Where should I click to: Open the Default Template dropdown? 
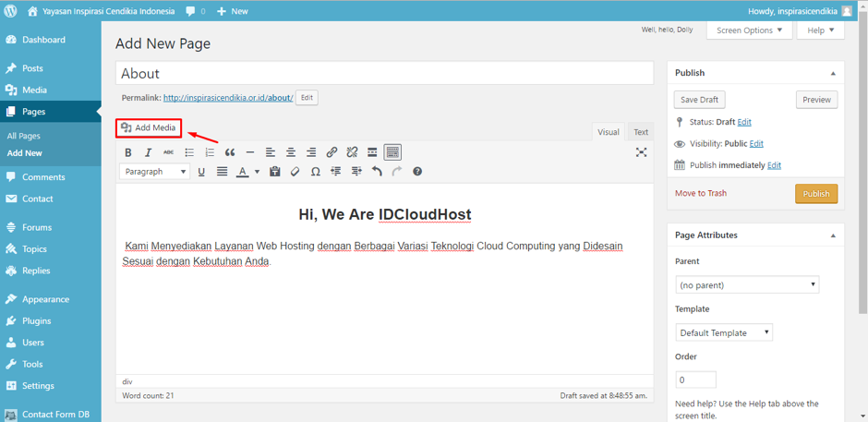(724, 332)
